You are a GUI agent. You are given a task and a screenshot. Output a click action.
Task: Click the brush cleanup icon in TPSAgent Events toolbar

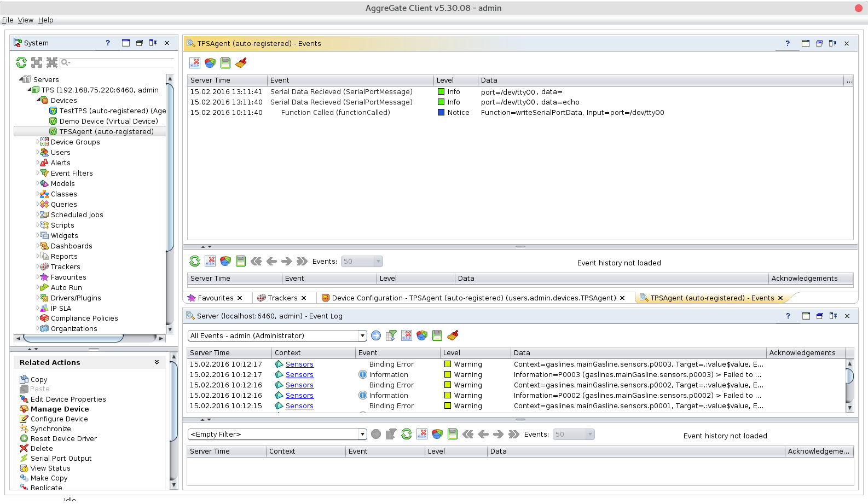click(x=241, y=63)
